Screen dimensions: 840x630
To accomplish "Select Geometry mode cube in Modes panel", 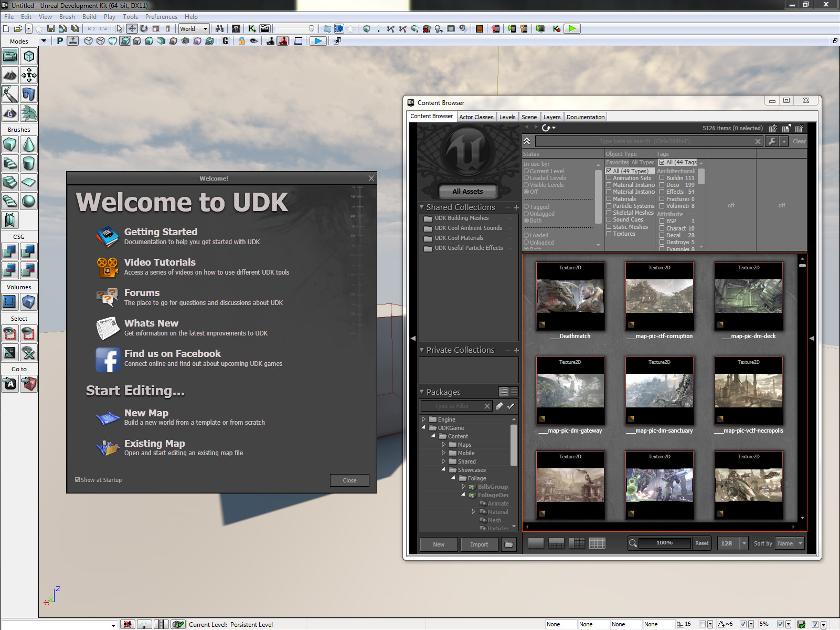I will 29,56.
